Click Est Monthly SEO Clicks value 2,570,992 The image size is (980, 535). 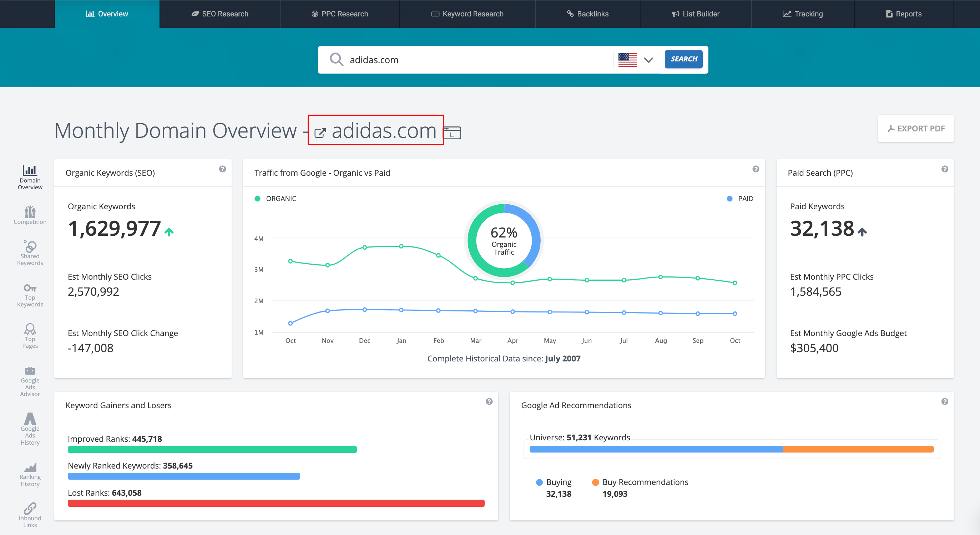pyautogui.click(x=93, y=292)
